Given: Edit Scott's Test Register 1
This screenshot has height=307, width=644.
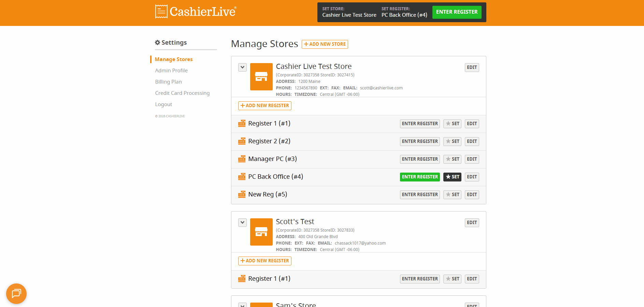Looking at the screenshot, I should (x=472, y=279).
